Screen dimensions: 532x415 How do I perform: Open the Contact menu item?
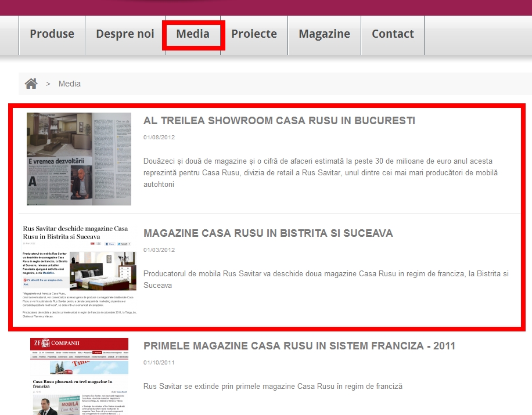click(393, 34)
